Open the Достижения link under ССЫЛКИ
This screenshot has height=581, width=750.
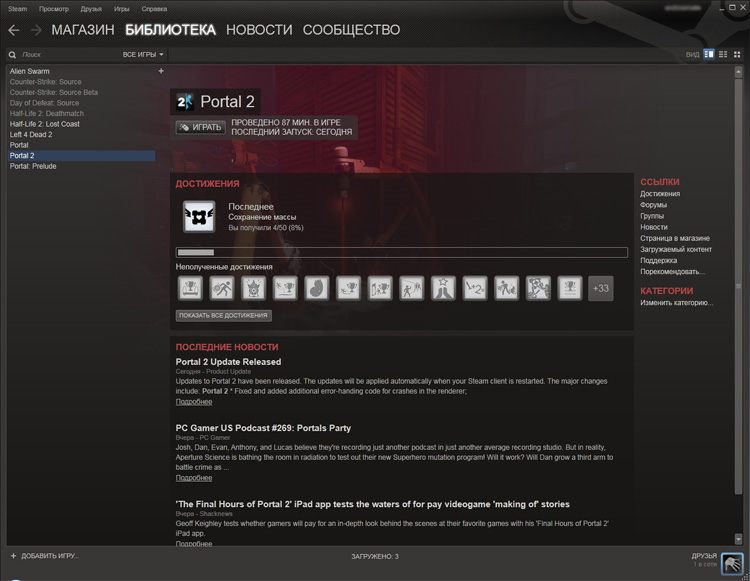(x=660, y=194)
